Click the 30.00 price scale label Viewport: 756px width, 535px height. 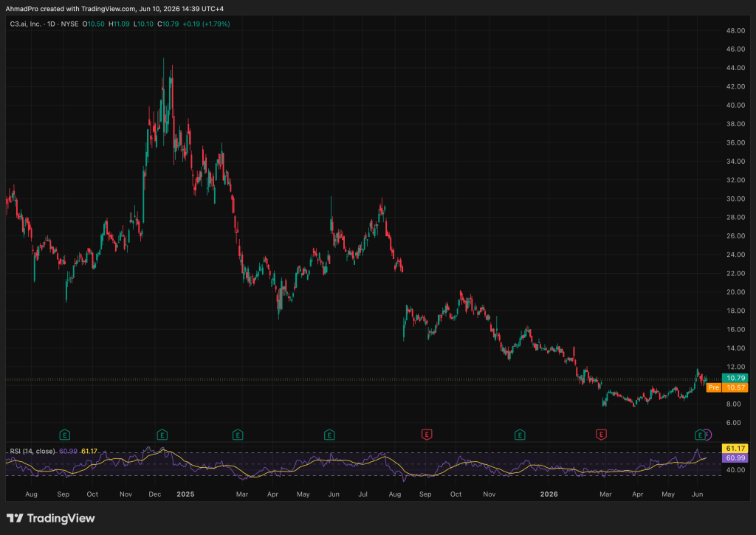point(736,199)
